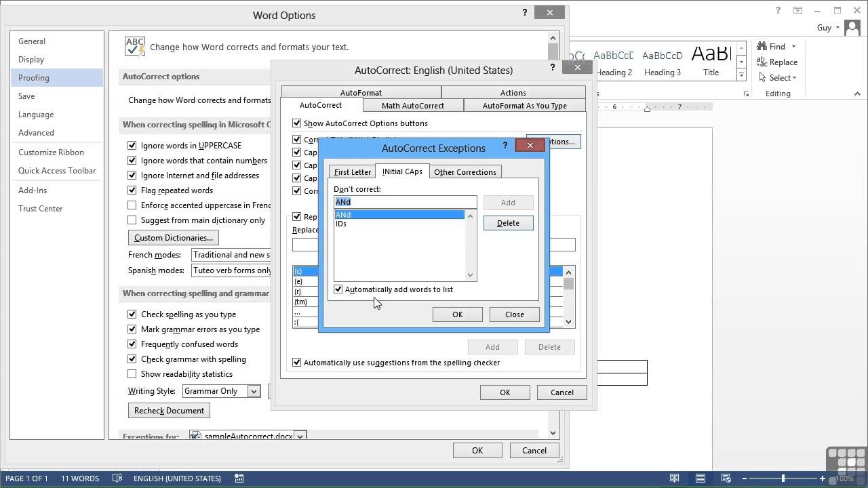Click the Find binoculars icon in ribbon
Viewport: 868px width, 488px height.
(x=762, y=46)
